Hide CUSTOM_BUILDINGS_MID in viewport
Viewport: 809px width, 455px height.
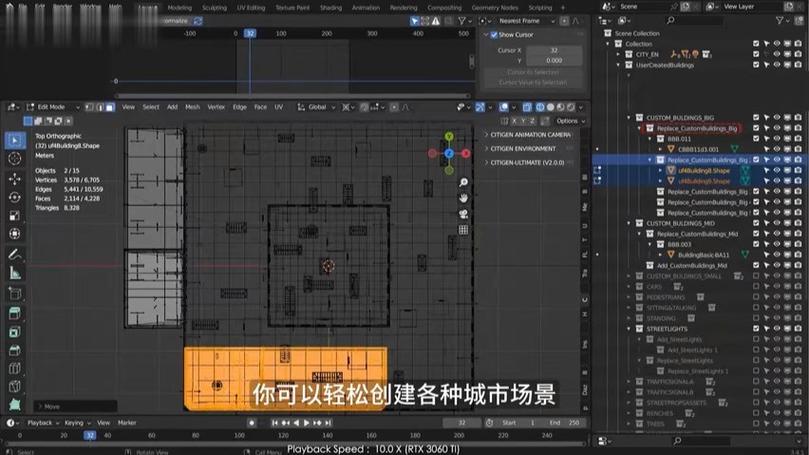[x=777, y=223]
